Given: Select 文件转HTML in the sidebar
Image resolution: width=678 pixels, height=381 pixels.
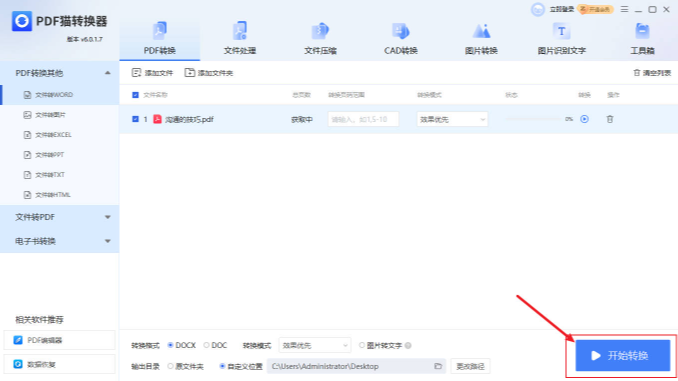Looking at the screenshot, I should [x=60, y=195].
